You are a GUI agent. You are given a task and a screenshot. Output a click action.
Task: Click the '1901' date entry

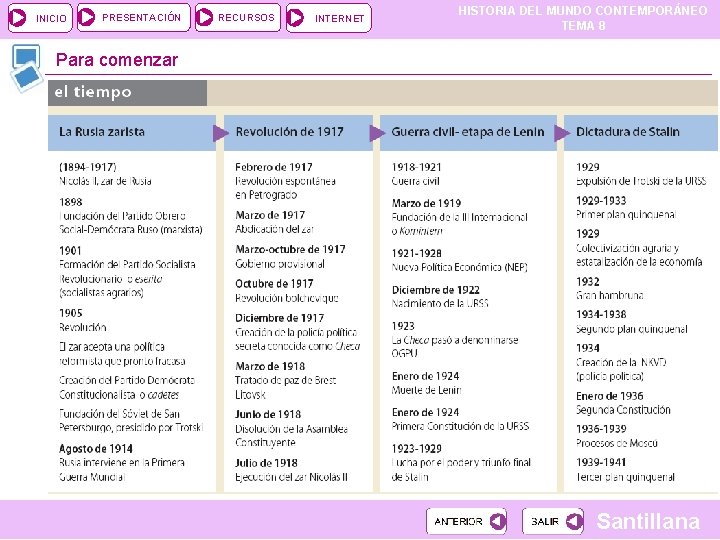point(70,250)
